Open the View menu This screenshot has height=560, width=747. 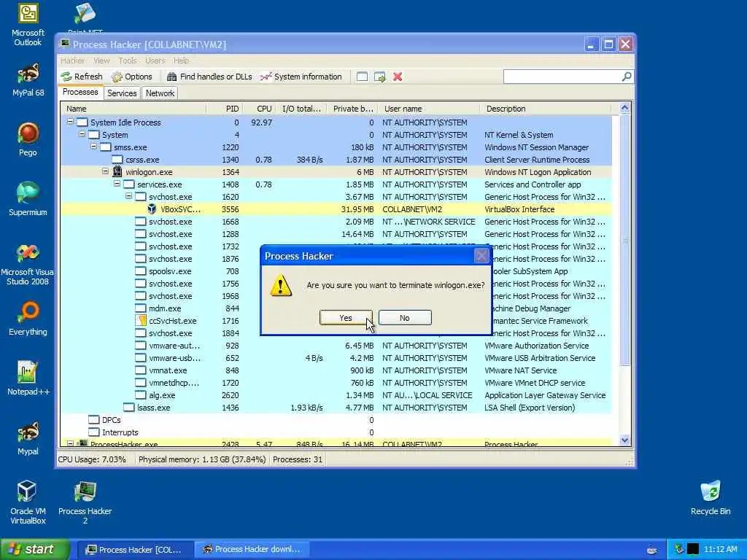pyautogui.click(x=101, y=61)
